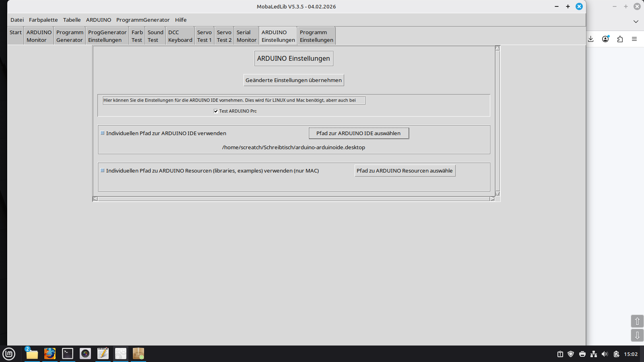Open the ProgrammGenerator menu
Screen dimensions: 644x362
click(x=143, y=20)
